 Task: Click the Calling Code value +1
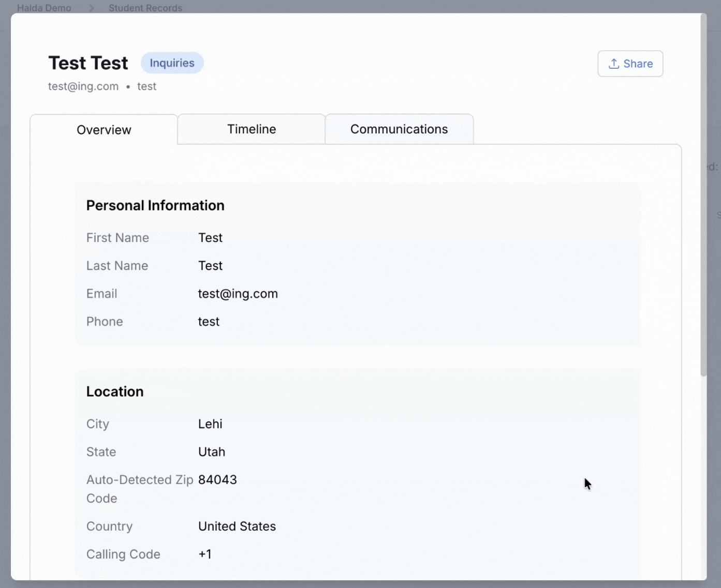point(205,554)
